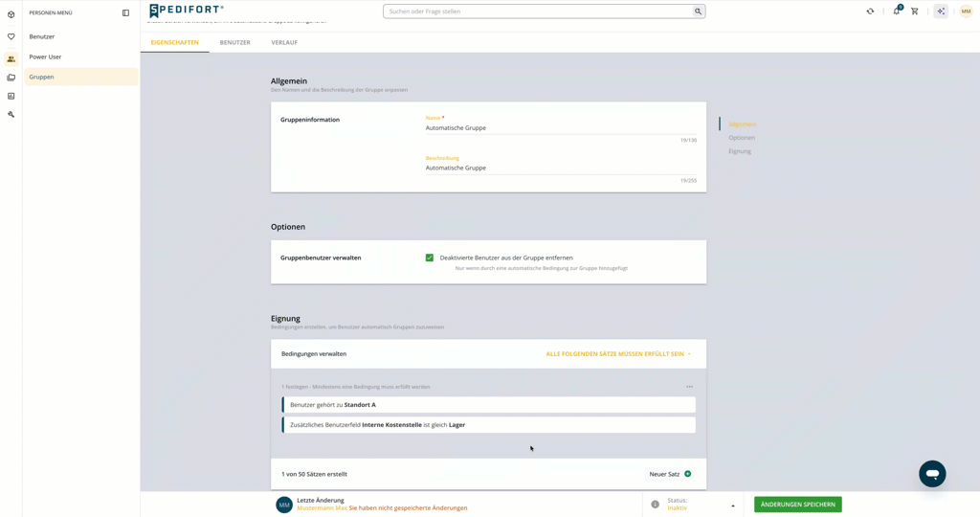Click Änderungen speichern button
980x517 pixels.
797,505
